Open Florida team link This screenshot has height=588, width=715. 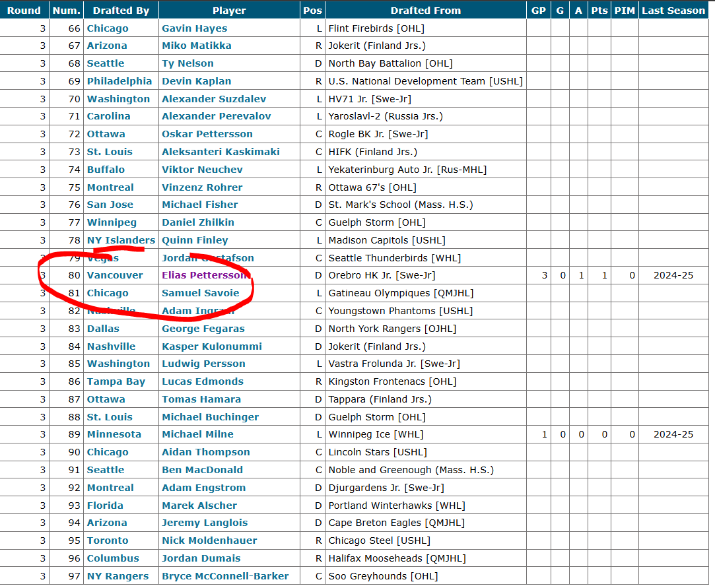105,506
